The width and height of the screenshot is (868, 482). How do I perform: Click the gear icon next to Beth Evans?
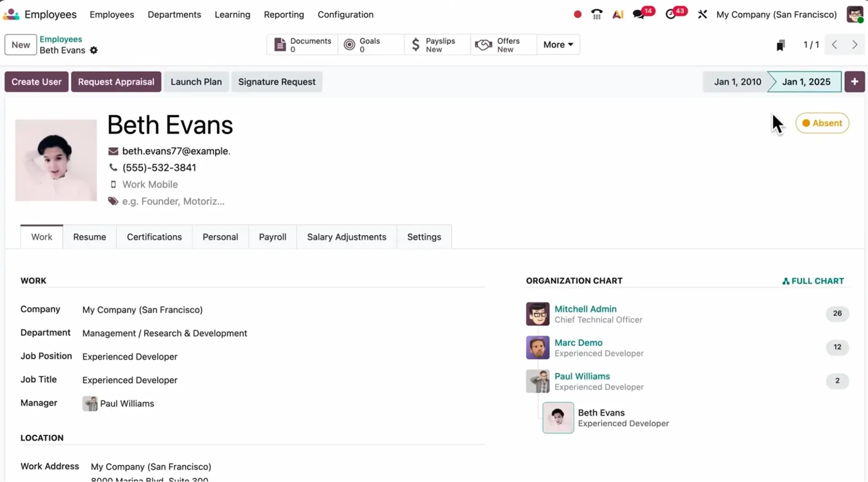94,50
